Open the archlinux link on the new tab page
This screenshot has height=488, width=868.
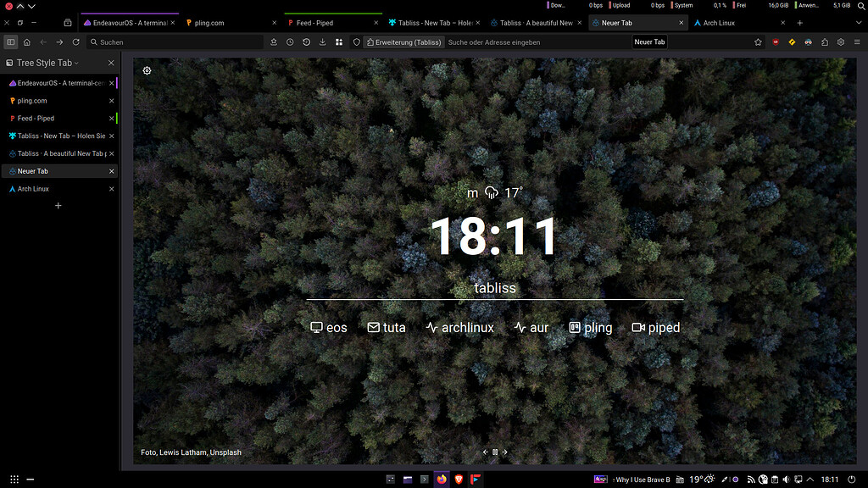[466, 327]
